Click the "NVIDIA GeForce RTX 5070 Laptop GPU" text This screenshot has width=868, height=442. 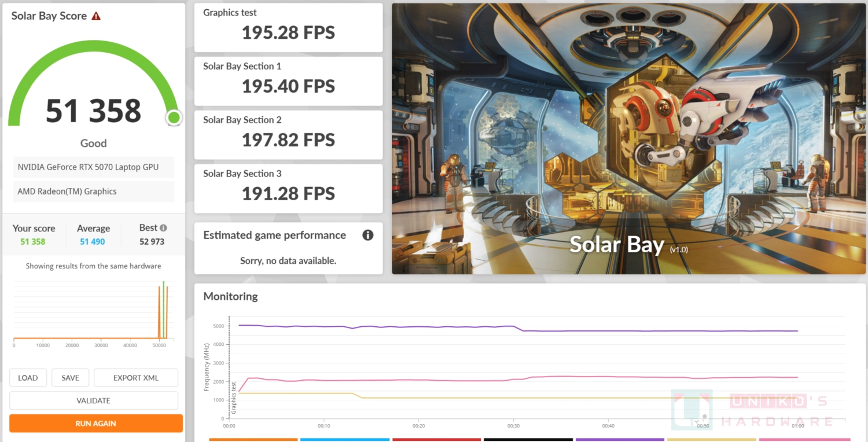[x=88, y=167]
